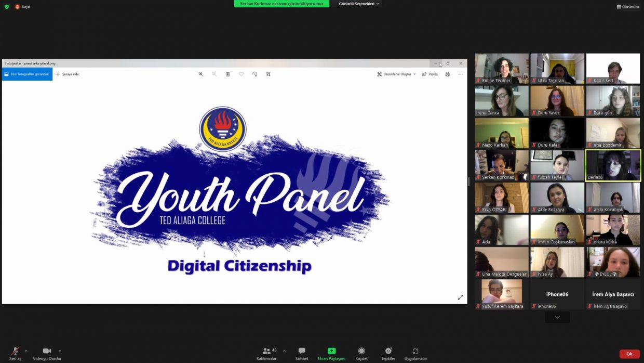Click Yusuf Kerem Baykara's video tile
Screen dimensions: 644x363
[x=502, y=294]
